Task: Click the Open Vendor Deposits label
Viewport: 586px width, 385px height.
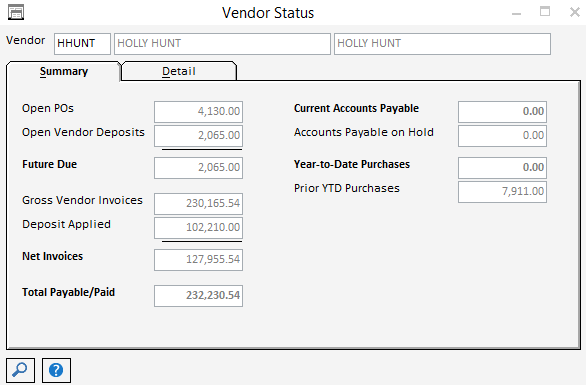Action: [x=83, y=132]
